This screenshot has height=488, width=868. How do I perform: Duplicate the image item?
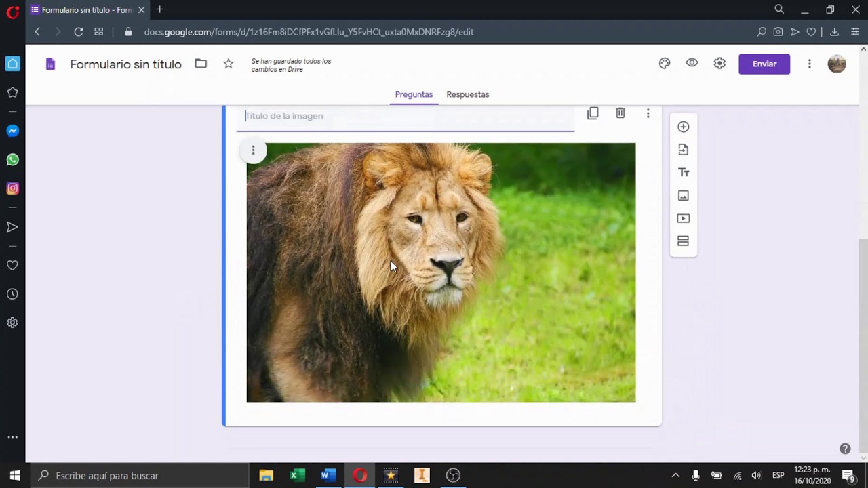[x=593, y=113]
